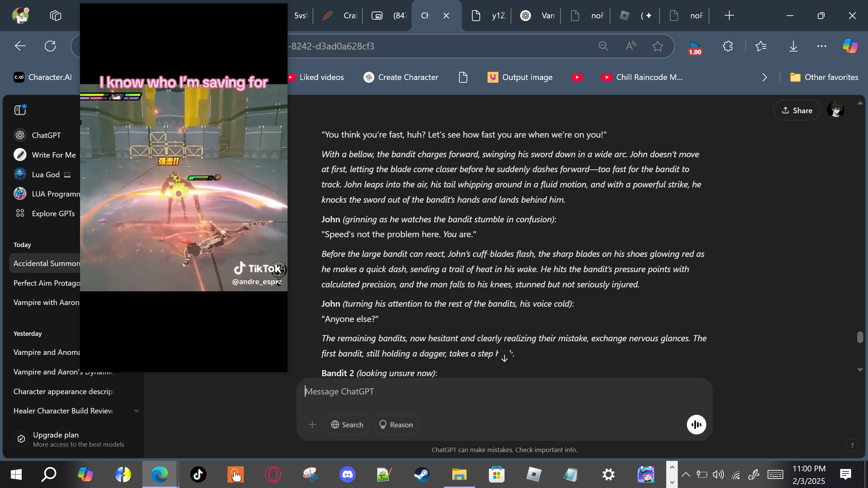
Task: Open the notification center icon
Action: point(846,474)
